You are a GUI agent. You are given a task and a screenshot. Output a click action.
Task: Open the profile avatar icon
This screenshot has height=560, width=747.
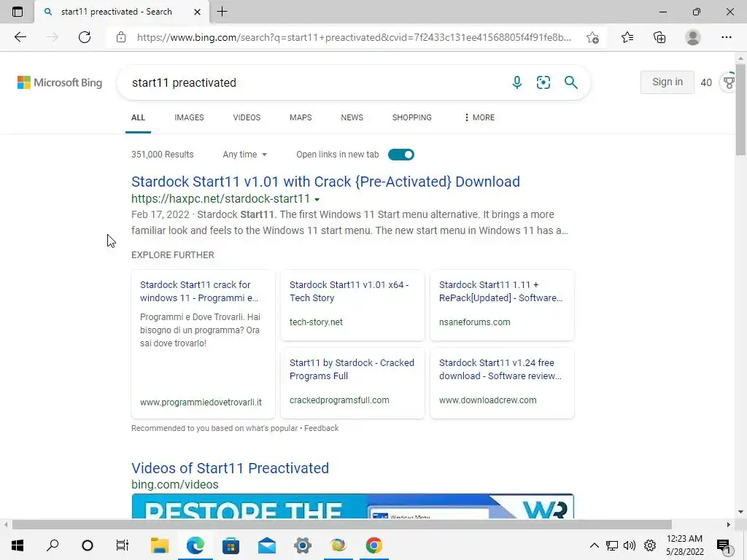(x=693, y=37)
